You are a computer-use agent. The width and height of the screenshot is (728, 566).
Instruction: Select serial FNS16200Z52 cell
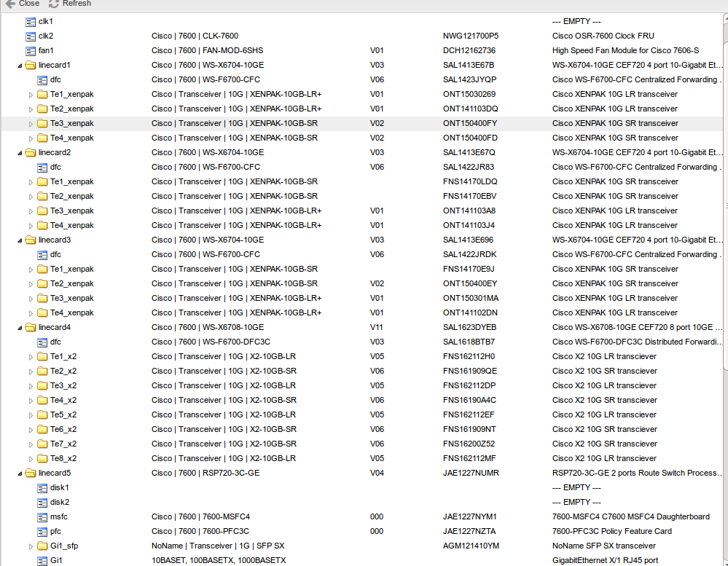tap(469, 444)
